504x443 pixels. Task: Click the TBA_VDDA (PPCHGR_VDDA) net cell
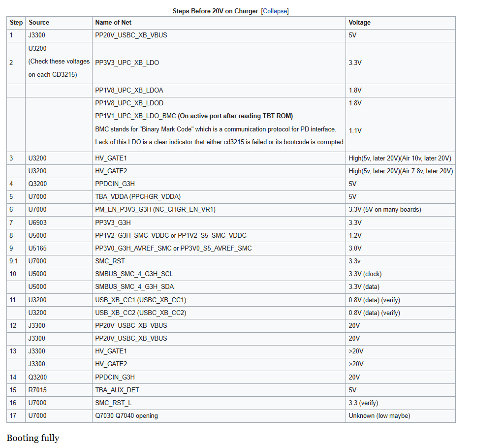(138, 197)
